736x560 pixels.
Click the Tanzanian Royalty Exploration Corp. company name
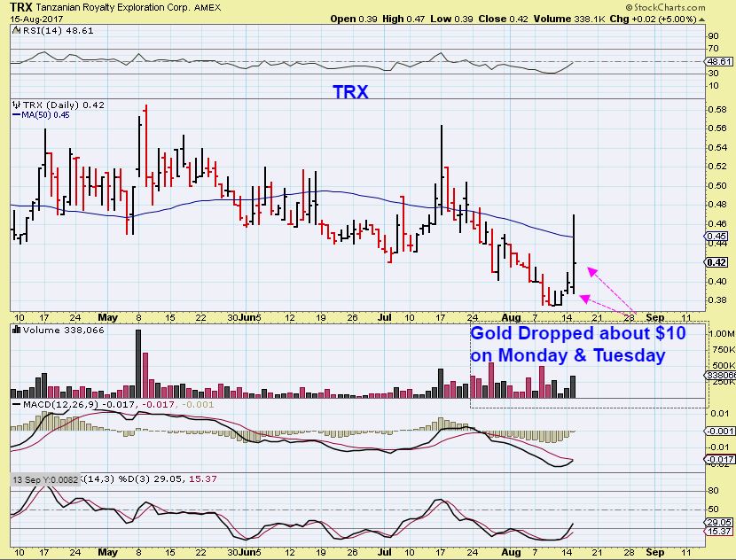pyautogui.click(x=113, y=7)
